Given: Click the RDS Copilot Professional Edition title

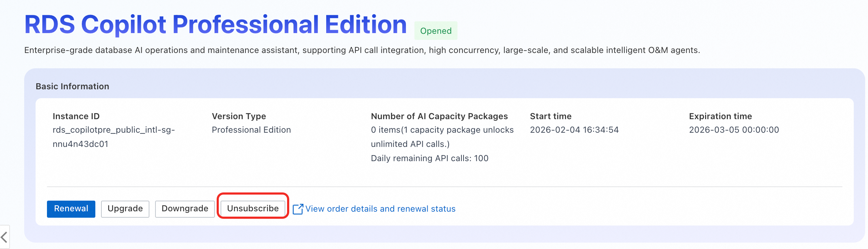Looking at the screenshot, I should pos(215,25).
